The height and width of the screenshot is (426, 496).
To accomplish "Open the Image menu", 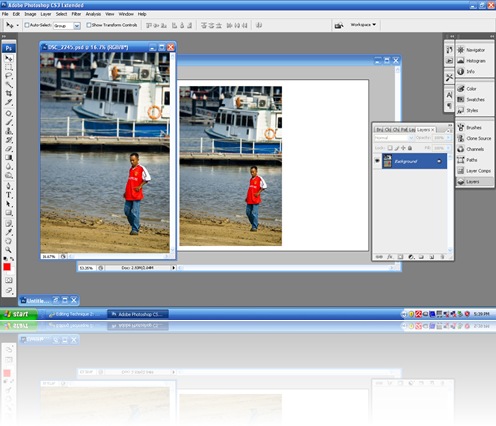I will click(x=30, y=14).
